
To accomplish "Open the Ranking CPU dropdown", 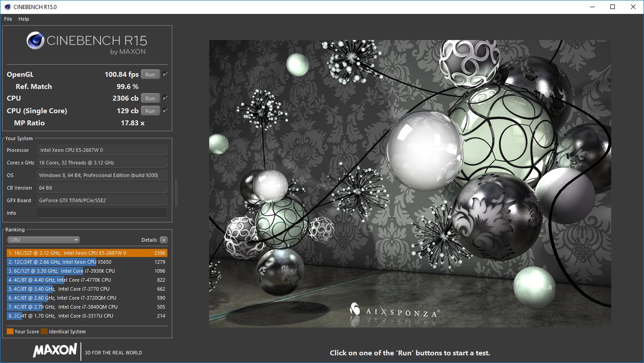I will coord(44,240).
